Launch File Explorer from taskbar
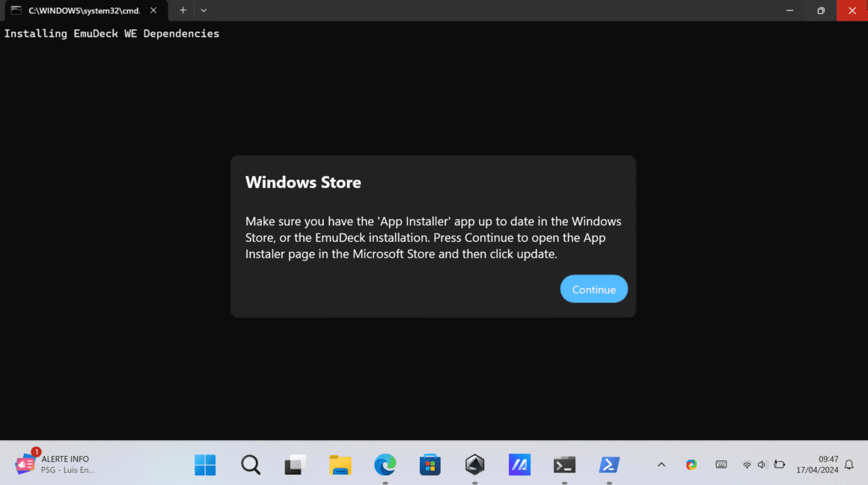This screenshot has height=485, width=868. coord(340,465)
